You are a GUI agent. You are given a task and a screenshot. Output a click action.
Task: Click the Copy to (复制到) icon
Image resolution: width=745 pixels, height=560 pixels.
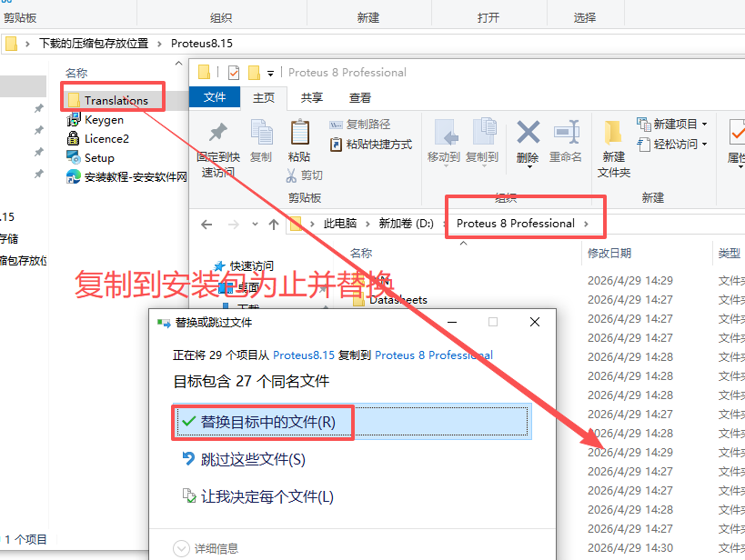[x=484, y=131]
